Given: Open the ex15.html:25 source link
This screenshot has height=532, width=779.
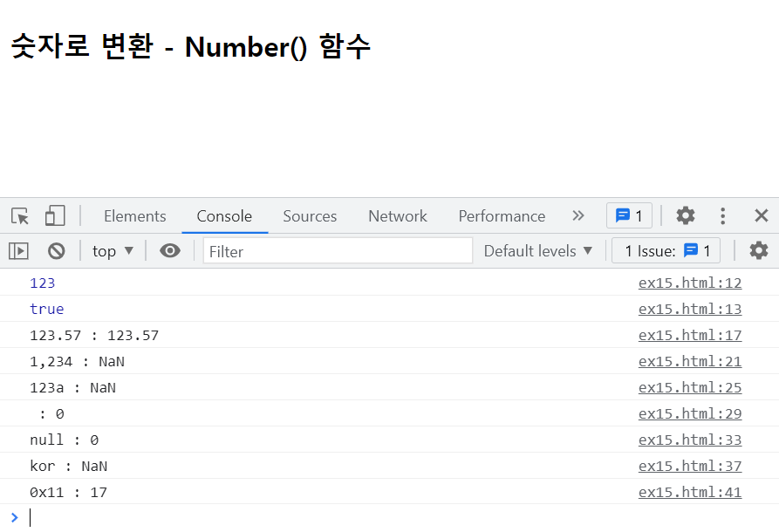Looking at the screenshot, I should click(x=689, y=387).
